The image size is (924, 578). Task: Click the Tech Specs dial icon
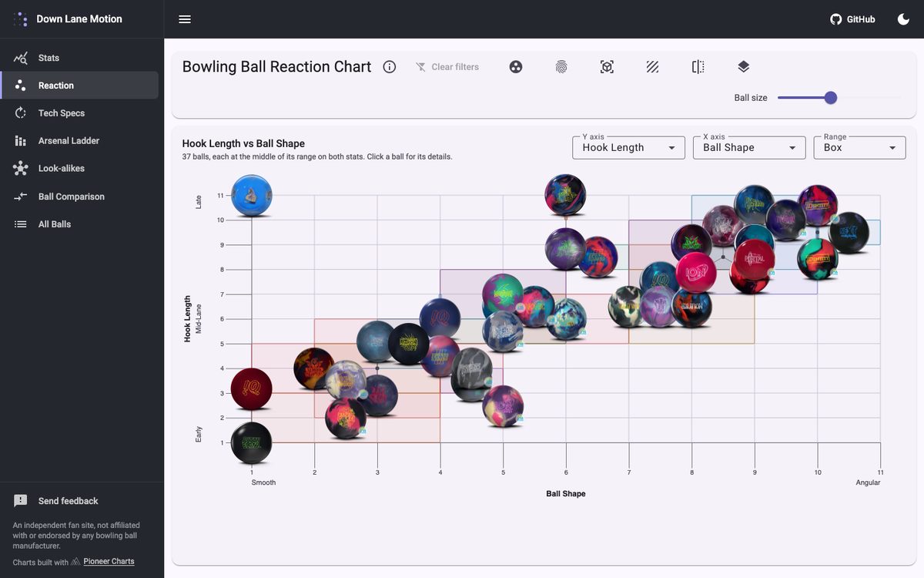[x=21, y=113]
